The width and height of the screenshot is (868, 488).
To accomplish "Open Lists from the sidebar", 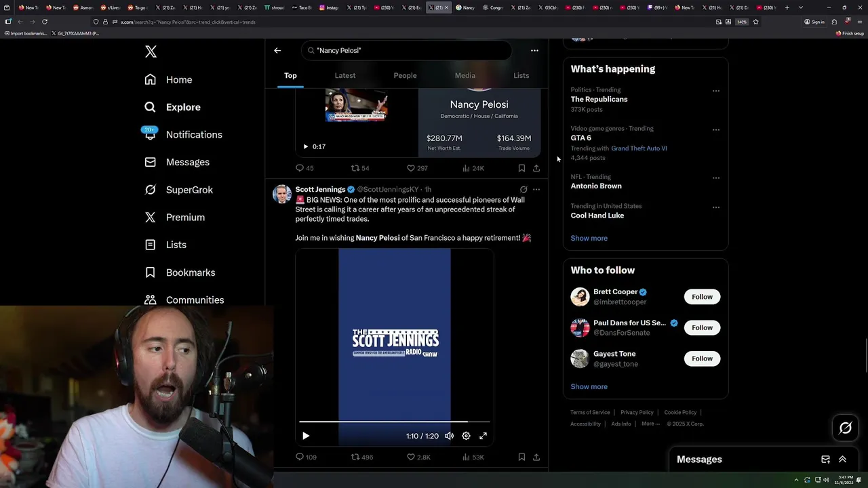I will tap(165, 245).
